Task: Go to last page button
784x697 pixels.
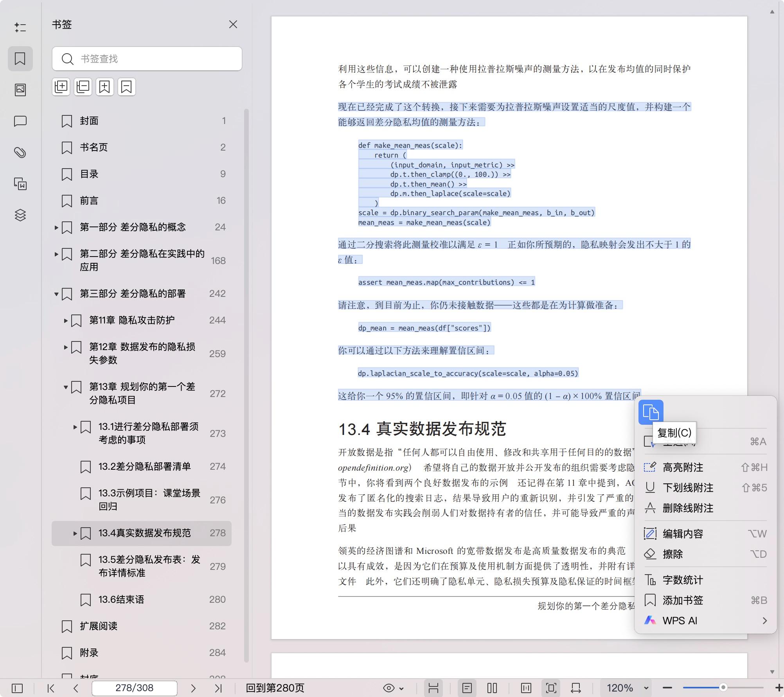Action: 218,688
